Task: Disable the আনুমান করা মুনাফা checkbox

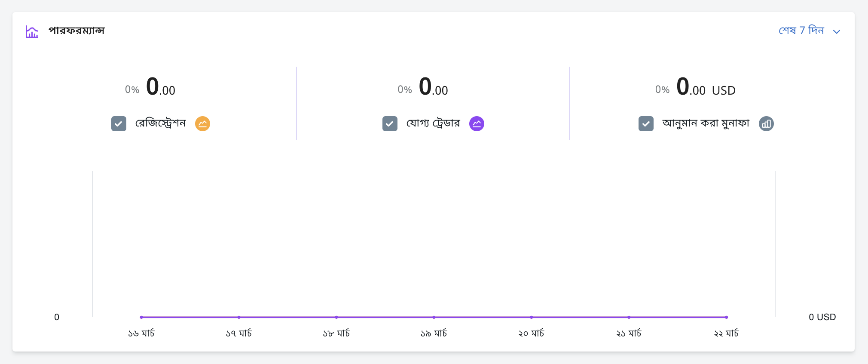Action: pos(646,123)
